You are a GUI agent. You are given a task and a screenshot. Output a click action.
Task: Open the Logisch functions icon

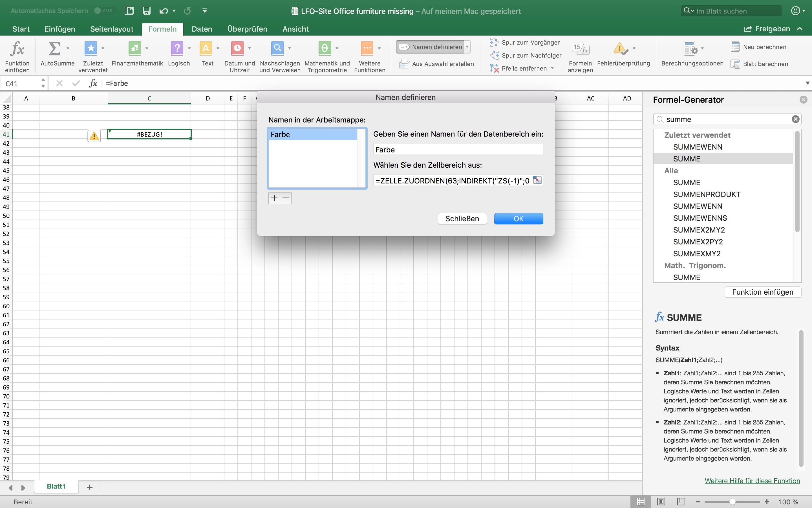[177, 49]
